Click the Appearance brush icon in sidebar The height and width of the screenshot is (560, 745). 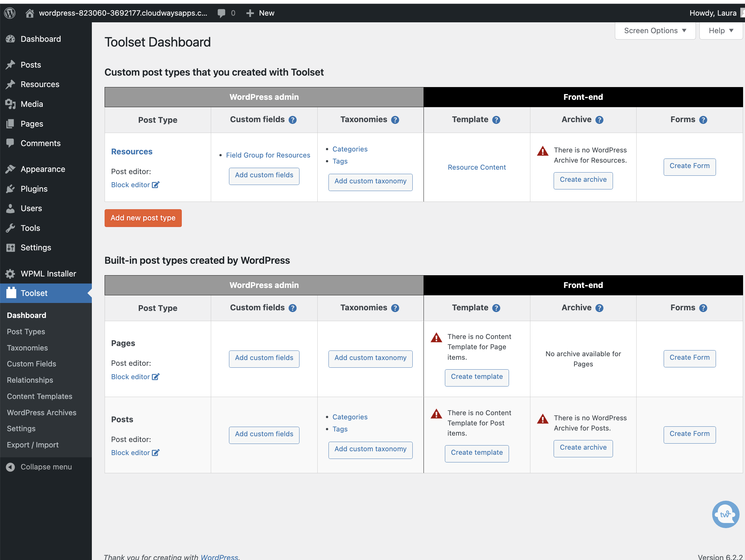pyautogui.click(x=11, y=169)
